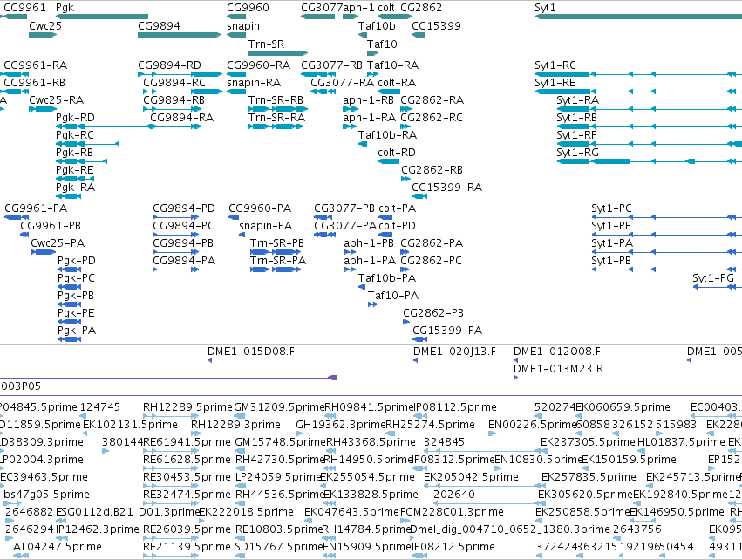Select the colt-RD transcript label
The image size is (742, 560).
pos(397,153)
